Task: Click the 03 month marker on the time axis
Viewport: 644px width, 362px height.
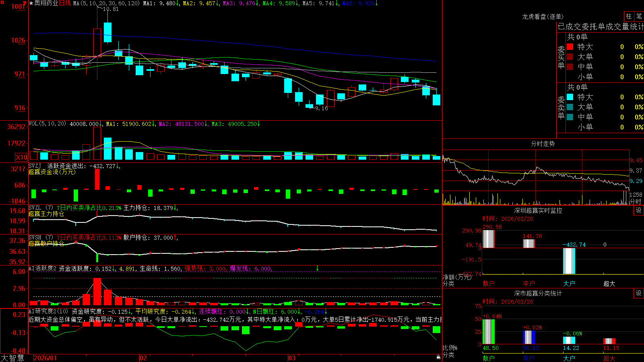Action: pos(292,358)
